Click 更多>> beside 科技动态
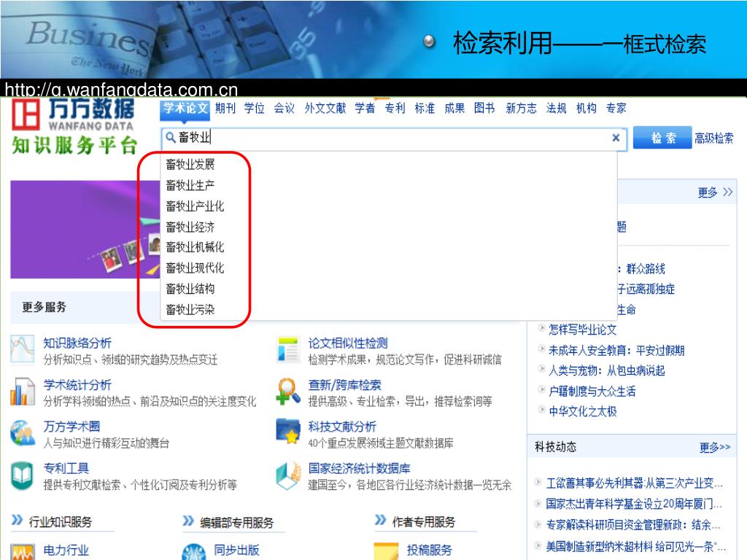The height and width of the screenshot is (560, 747). 715,447
